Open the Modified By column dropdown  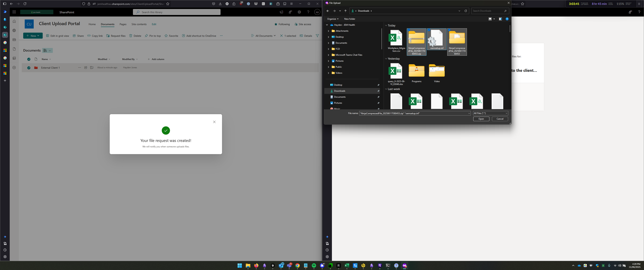tap(130, 59)
